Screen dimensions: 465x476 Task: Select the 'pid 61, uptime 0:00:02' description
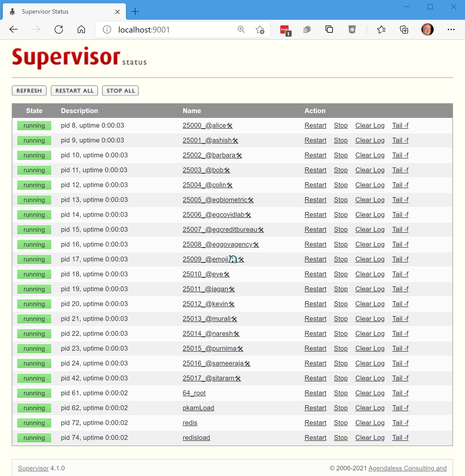coord(94,393)
